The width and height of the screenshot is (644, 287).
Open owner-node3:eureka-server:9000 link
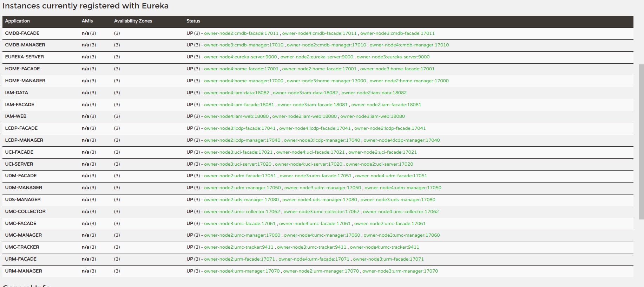[x=393, y=57]
